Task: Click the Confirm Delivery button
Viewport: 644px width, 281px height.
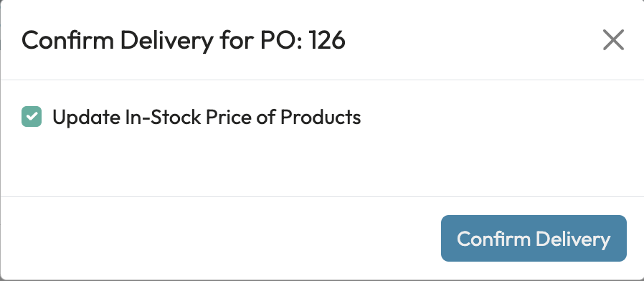Action: pos(534,238)
